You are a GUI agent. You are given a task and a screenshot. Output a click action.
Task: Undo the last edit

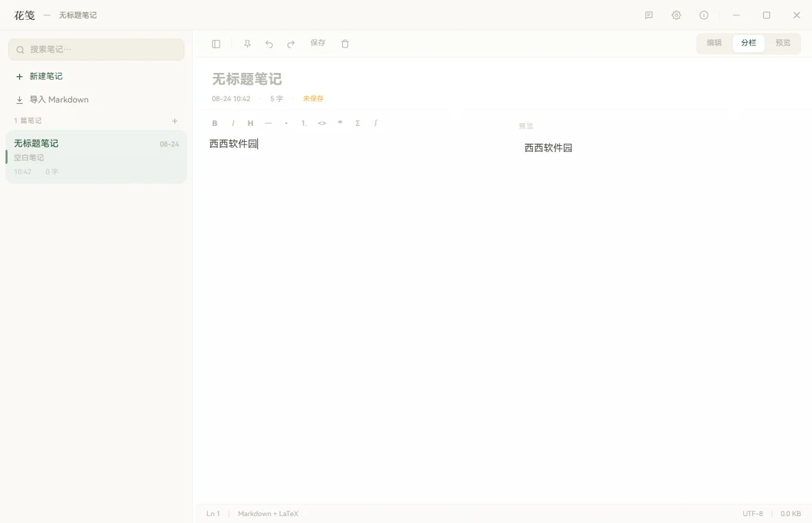click(x=269, y=44)
